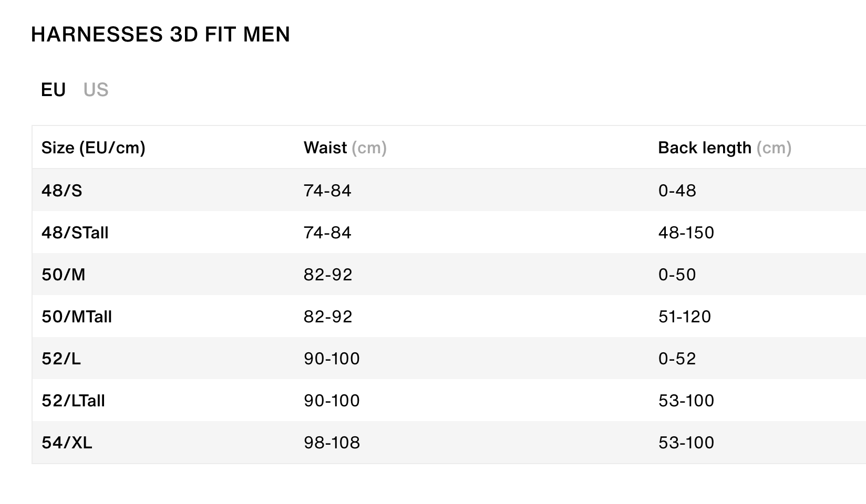Select the 50/MTall size row label
The image size is (866, 504).
(x=77, y=316)
